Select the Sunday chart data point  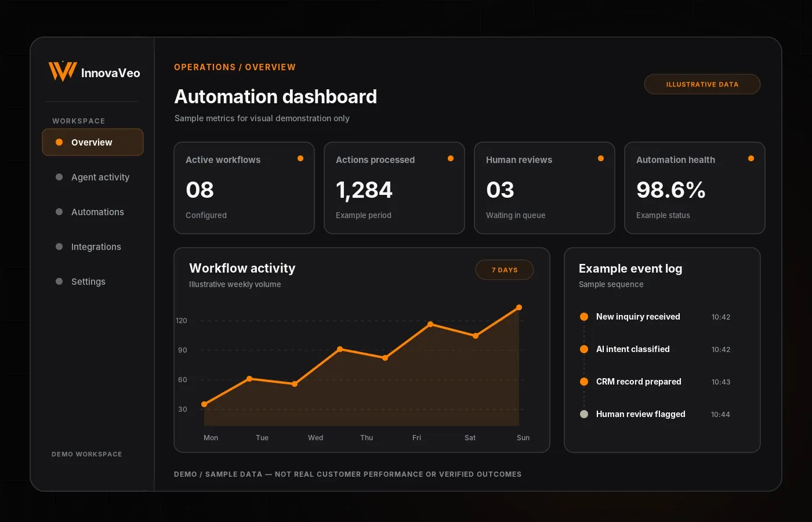pyautogui.click(x=519, y=307)
